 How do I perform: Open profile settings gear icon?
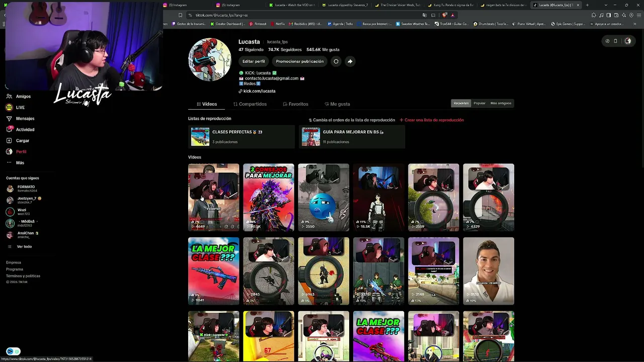click(x=336, y=61)
